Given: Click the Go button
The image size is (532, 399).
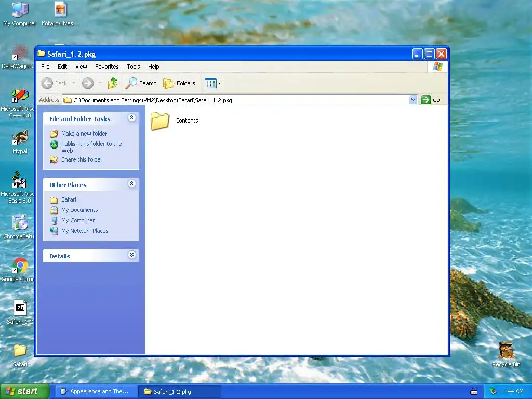Looking at the screenshot, I should (x=431, y=100).
